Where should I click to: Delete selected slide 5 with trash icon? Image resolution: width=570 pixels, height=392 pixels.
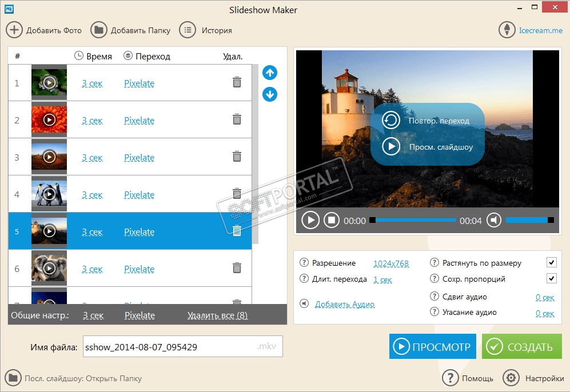tap(237, 231)
